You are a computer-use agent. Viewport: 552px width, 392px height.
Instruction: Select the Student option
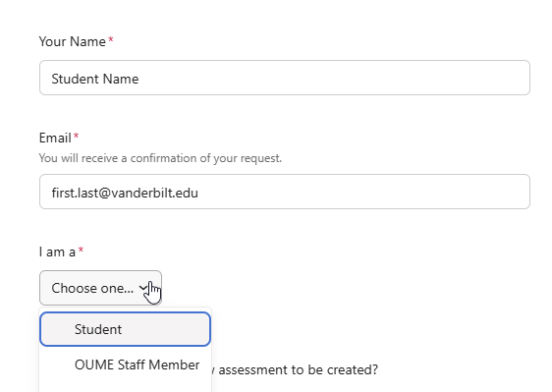[x=126, y=329]
